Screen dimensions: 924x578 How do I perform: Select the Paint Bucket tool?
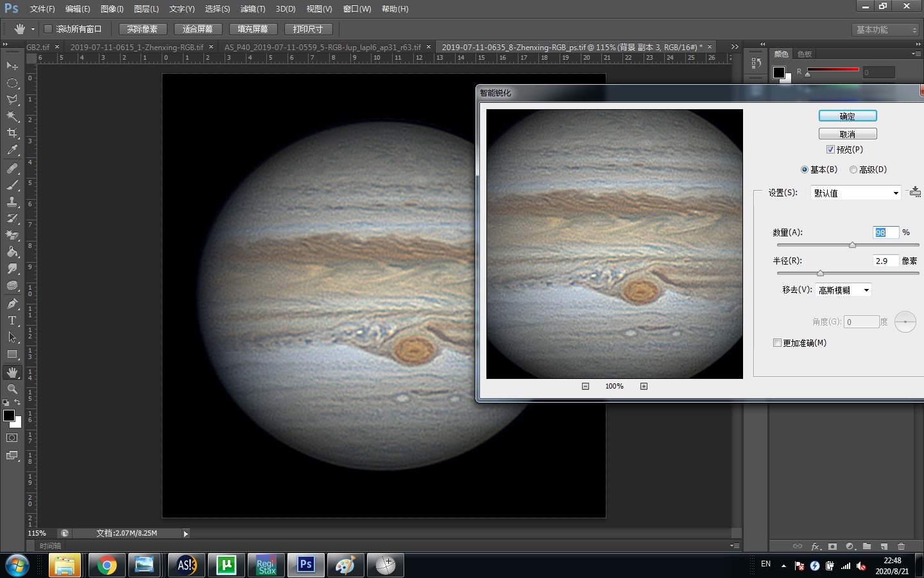click(x=12, y=252)
